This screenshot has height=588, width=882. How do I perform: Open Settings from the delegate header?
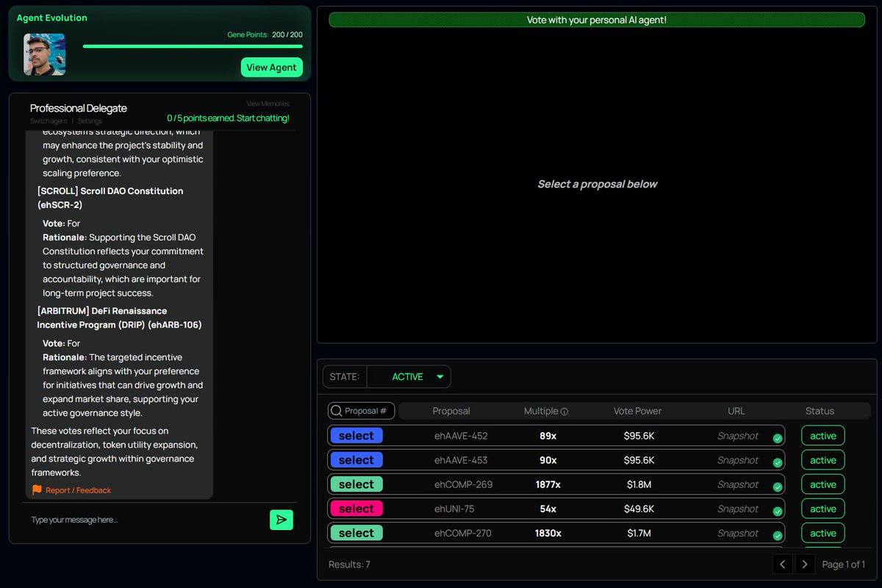click(89, 121)
